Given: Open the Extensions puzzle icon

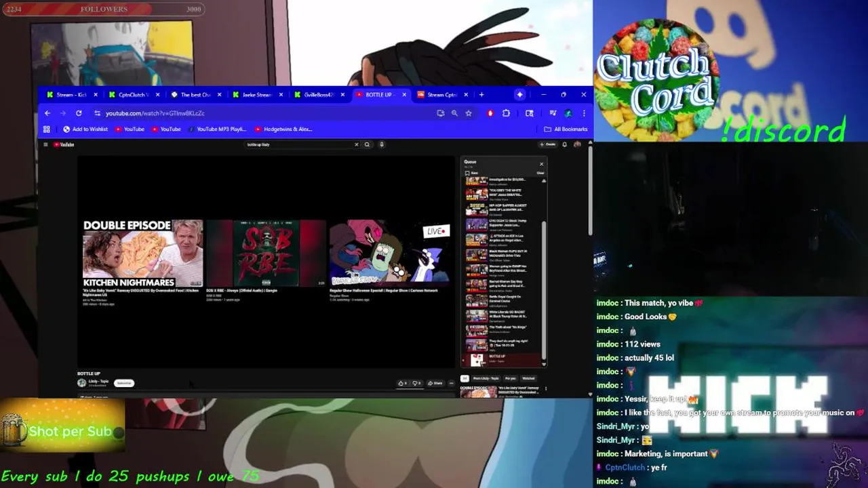Looking at the screenshot, I should tap(506, 113).
